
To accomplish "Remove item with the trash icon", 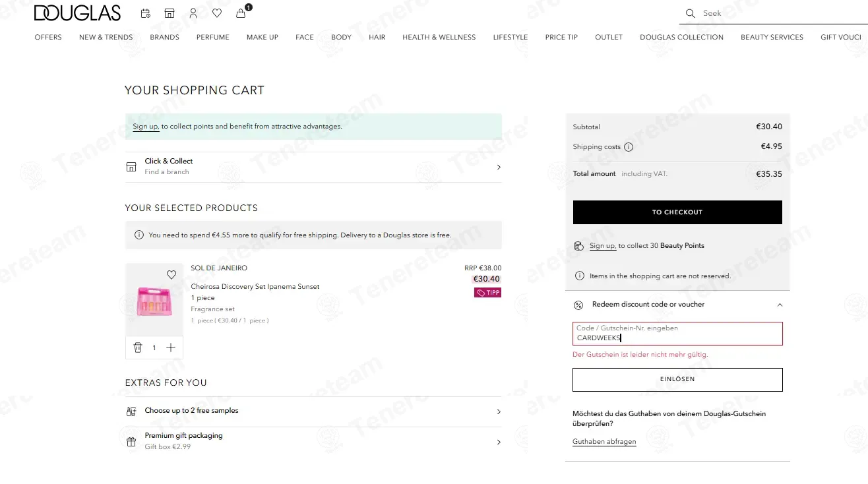I will pyautogui.click(x=138, y=348).
